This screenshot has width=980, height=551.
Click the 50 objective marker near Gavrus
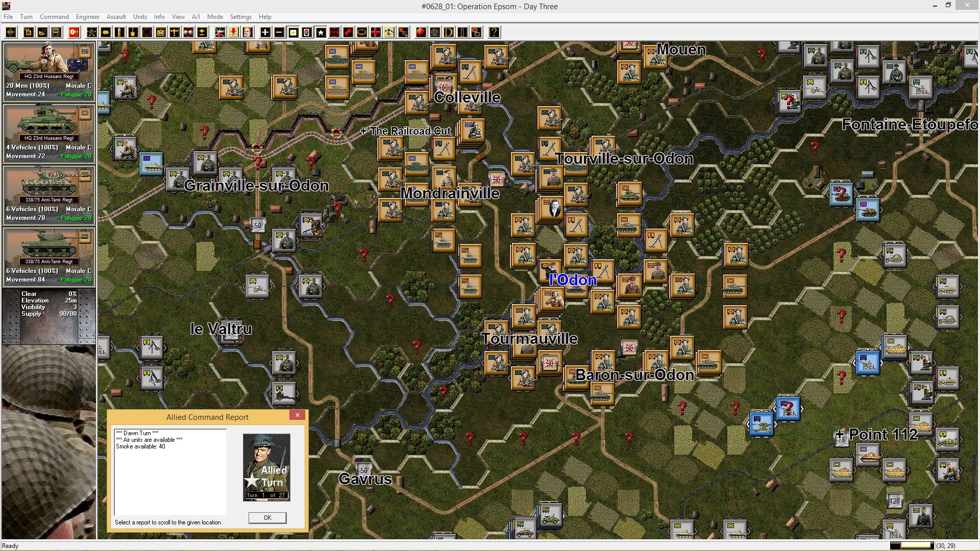click(x=363, y=469)
